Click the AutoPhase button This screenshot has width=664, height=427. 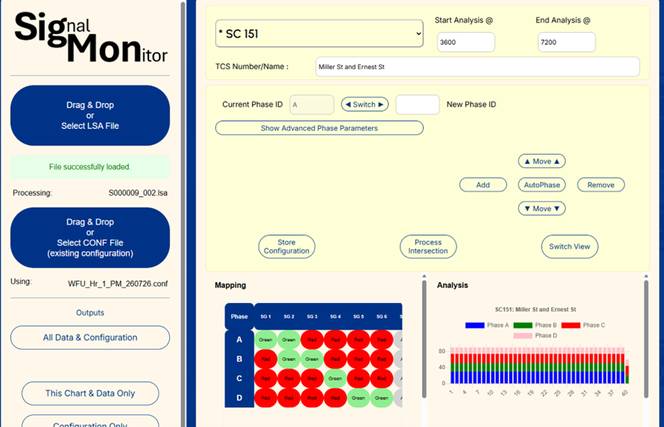tap(542, 185)
